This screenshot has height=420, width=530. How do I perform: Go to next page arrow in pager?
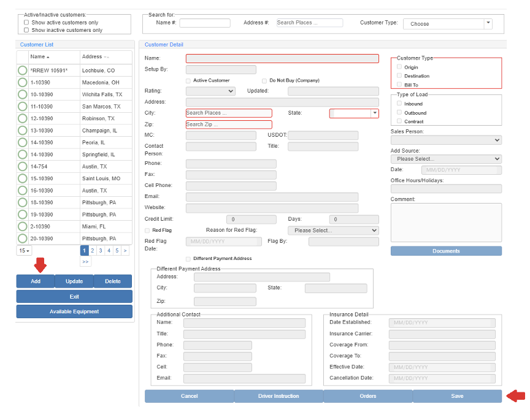[x=125, y=251]
